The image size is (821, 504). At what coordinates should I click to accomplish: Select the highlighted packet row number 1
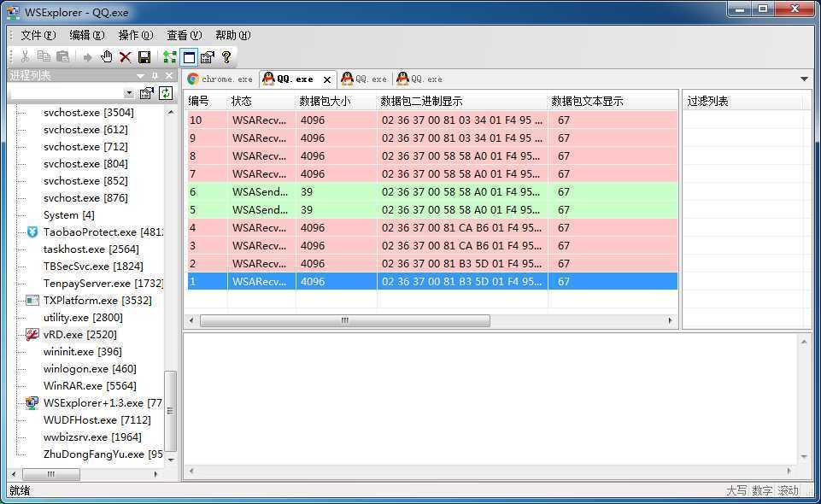tap(432, 282)
